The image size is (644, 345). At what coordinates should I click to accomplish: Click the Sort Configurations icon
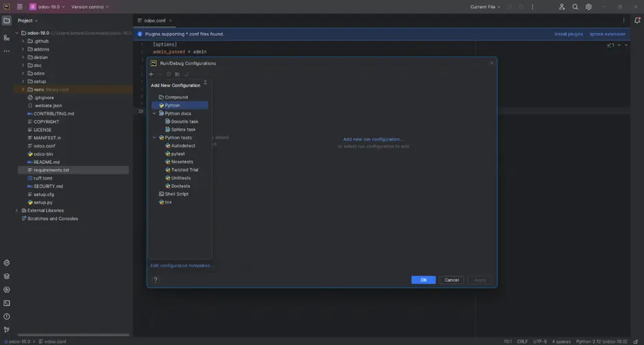click(186, 74)
